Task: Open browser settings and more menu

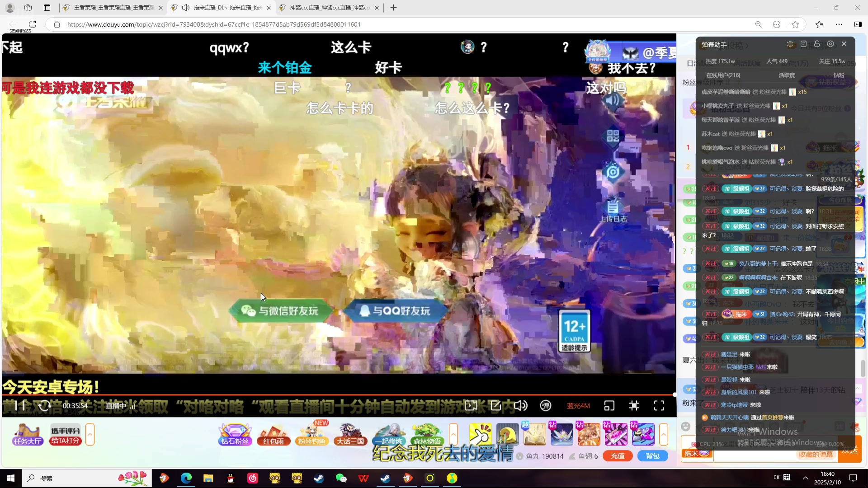Action: coord(839,24)
